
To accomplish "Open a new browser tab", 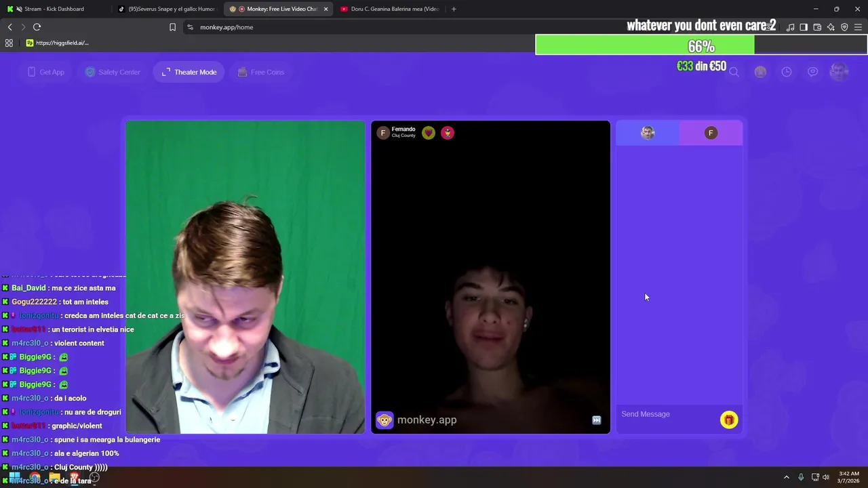I will coord(454,9).
